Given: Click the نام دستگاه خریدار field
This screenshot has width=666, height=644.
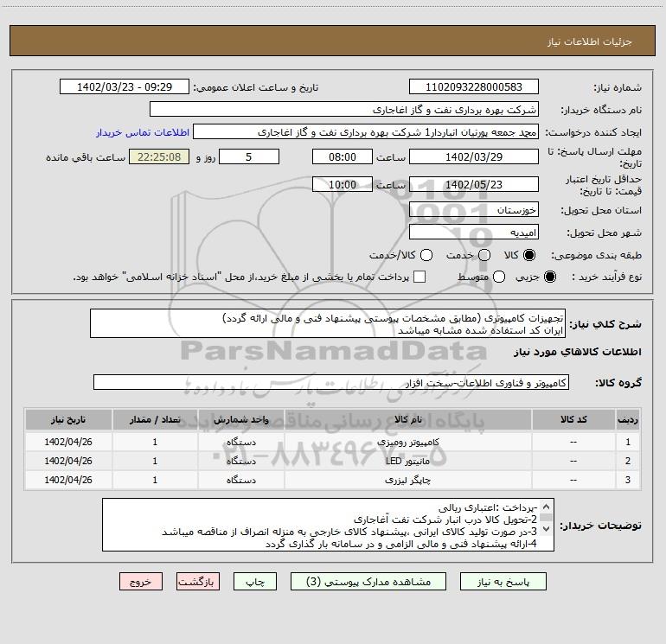Looking at the screenshot, I should coord(344,109).
